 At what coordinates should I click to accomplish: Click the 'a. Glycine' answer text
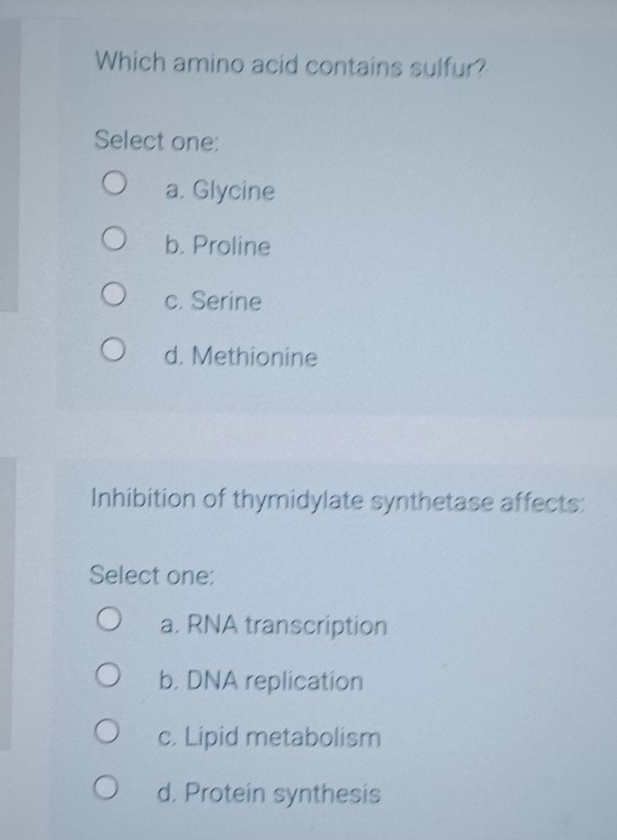click(x=219, y=191)
